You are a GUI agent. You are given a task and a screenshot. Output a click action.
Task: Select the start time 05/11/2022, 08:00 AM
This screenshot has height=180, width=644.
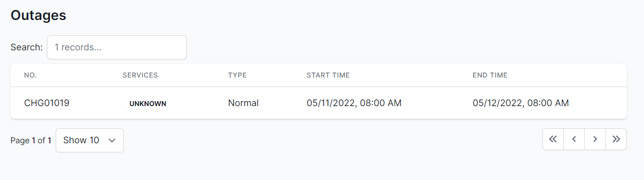[x=354, y=103]
